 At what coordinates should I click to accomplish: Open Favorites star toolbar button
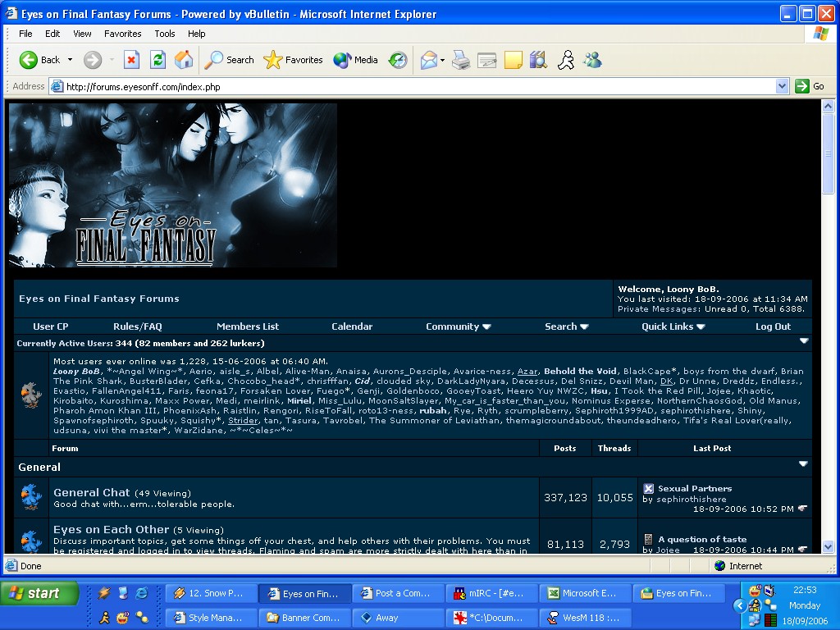pyautogui.click(x=293, y=59)
